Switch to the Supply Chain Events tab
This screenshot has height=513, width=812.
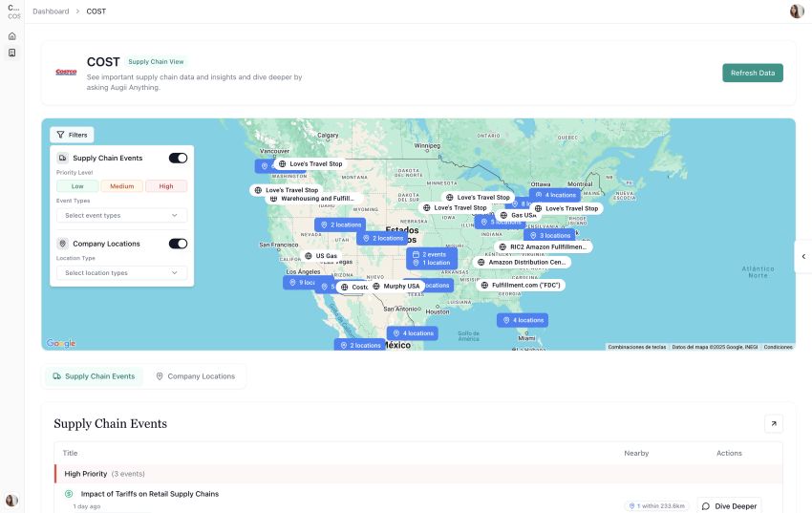tap(94, 376)
